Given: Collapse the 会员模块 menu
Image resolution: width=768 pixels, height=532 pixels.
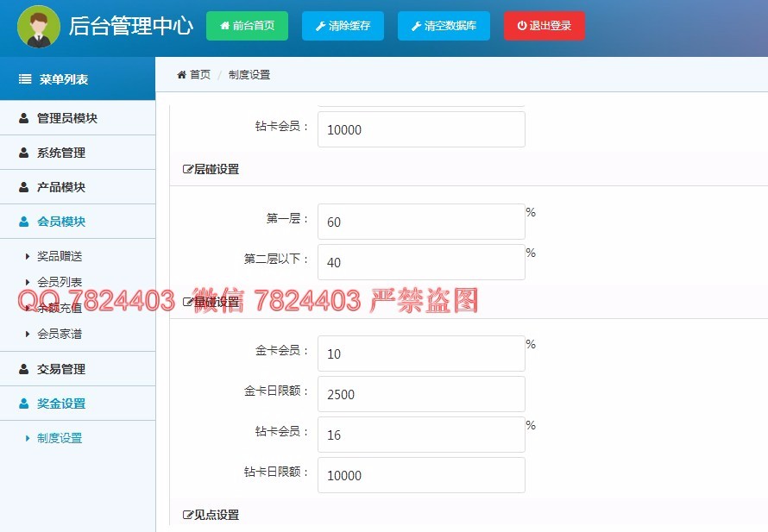Looking at the screenshot, I should coord(78,222).
